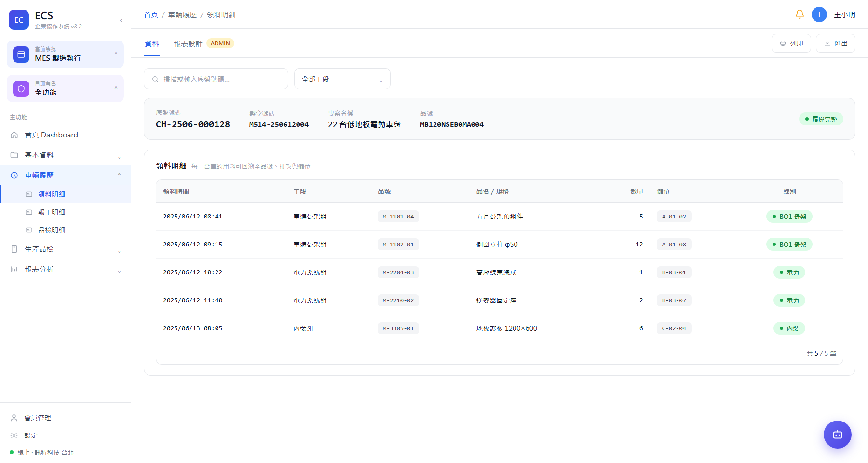
Task: Open the notification bell
Action: 800,14
